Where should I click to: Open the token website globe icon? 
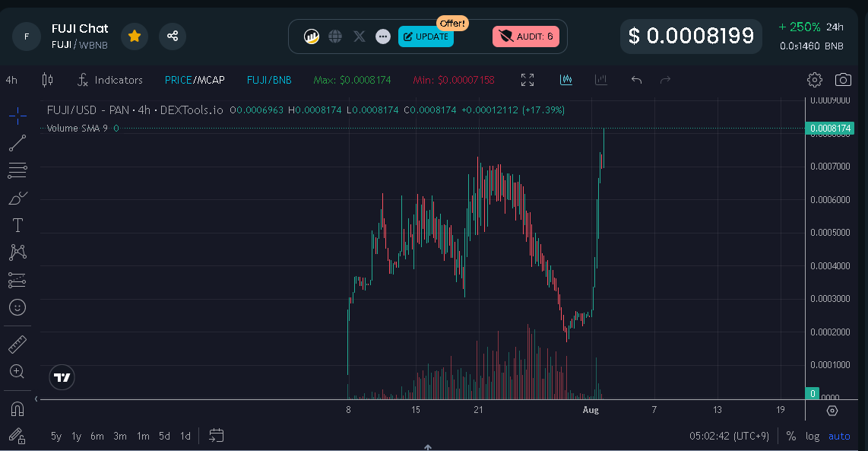click(335, 37)
